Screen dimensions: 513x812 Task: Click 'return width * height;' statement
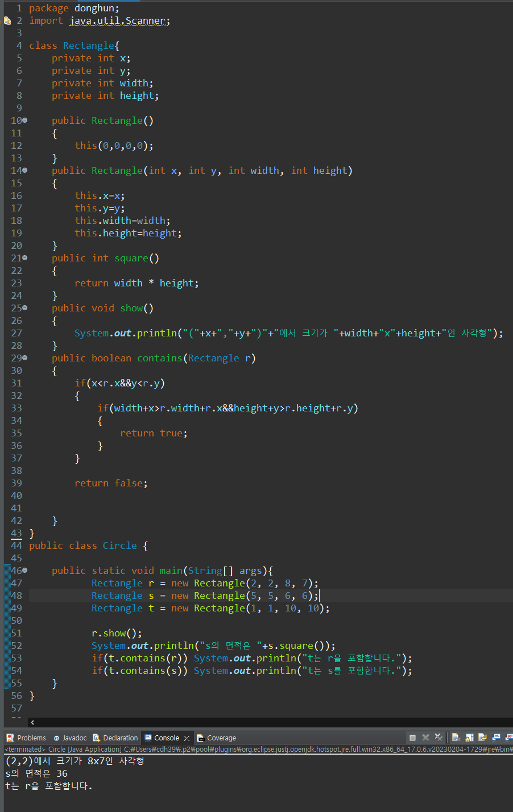(x=136, y=283)
